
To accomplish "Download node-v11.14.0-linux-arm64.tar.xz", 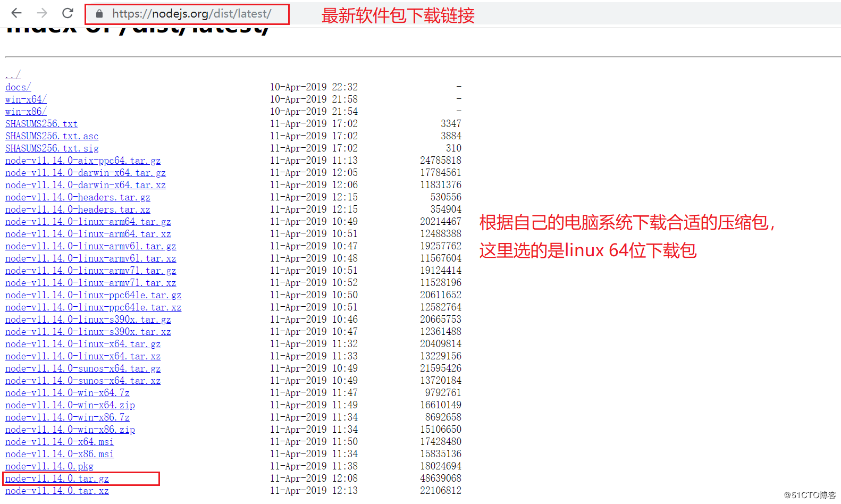I will pos(88,233).
